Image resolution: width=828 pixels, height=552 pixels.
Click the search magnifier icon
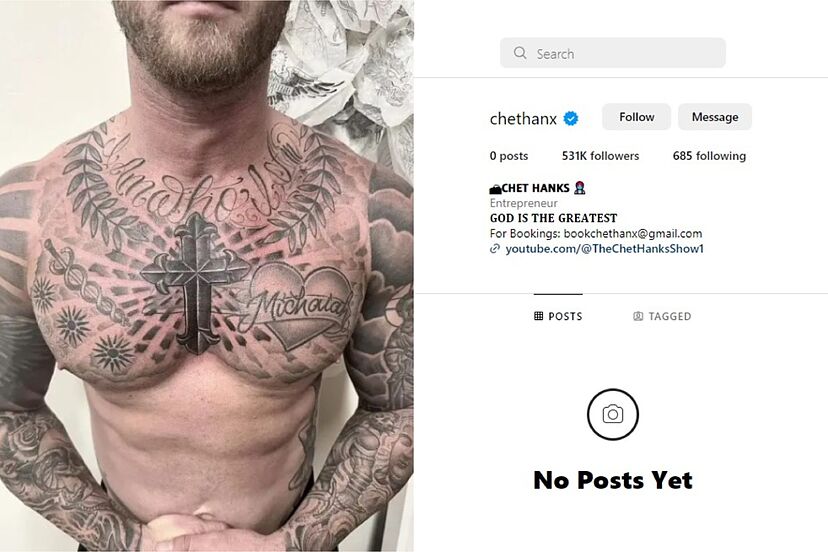tap(520, 53)
